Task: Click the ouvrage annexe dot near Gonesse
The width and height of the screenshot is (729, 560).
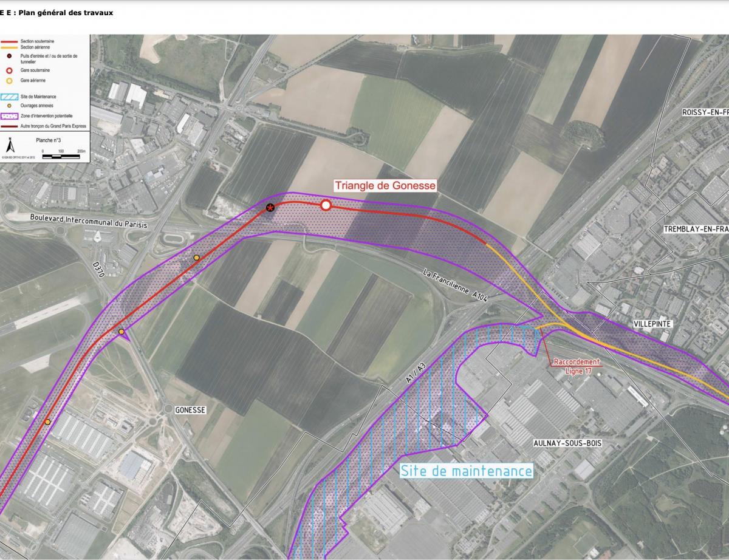Action: tap(47, 421)
